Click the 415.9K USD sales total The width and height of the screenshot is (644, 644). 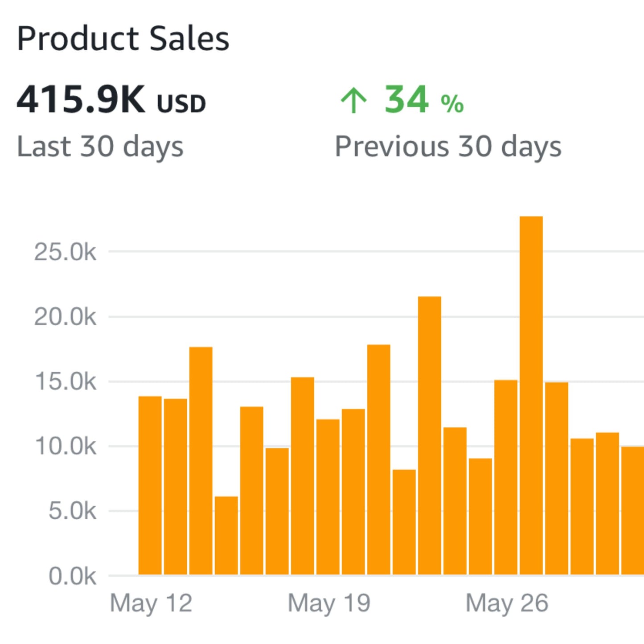point(111,100)
